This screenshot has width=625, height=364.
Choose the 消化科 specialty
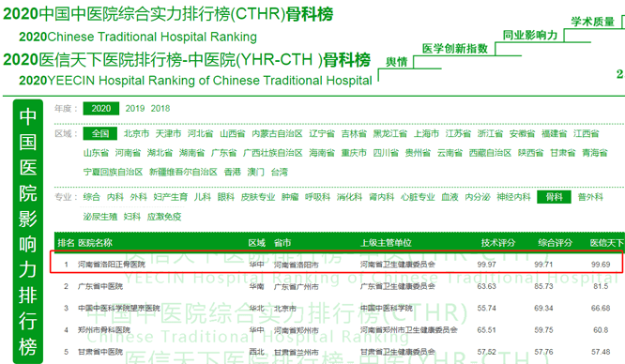point(350,197)
